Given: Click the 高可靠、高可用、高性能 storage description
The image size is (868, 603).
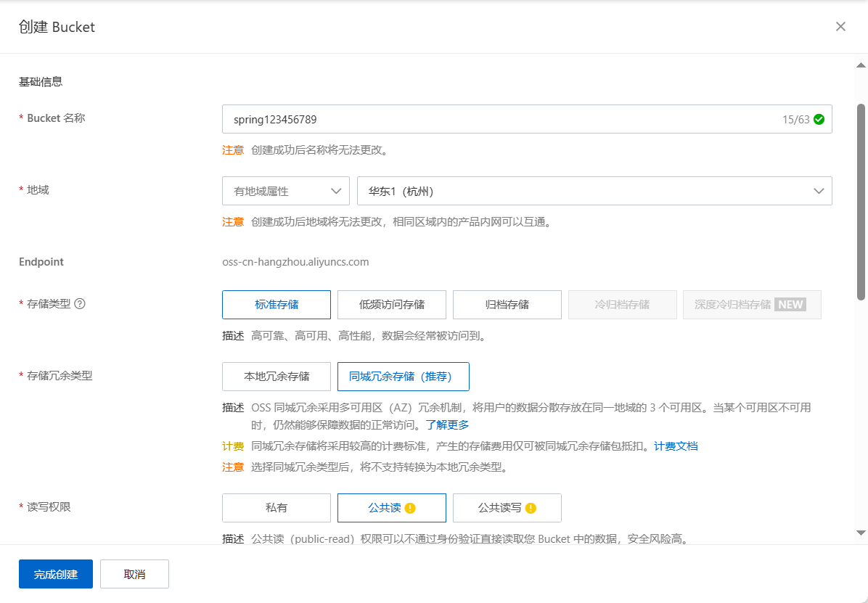Looking at the screenshot, I should tap(369, 336).
